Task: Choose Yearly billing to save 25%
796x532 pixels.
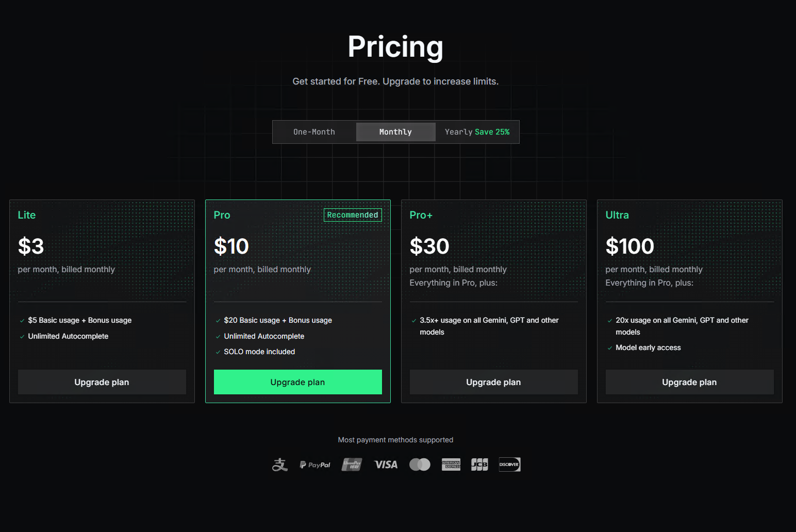Action: coord(477,132)
